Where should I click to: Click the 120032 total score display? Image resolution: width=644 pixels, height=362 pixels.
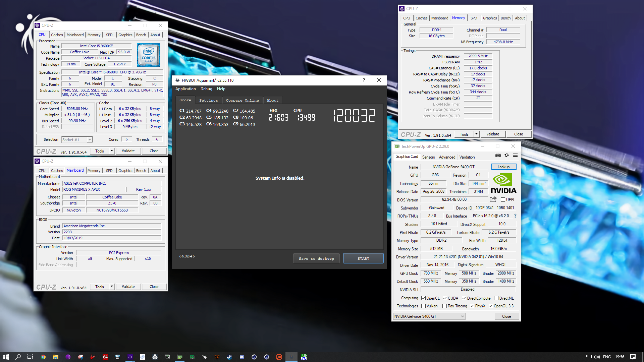(354, 116)
